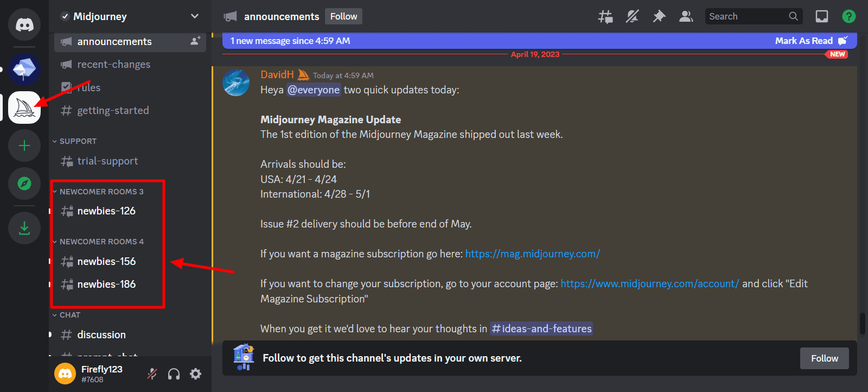Click Follow button in channel header

(x=343, y=16)
